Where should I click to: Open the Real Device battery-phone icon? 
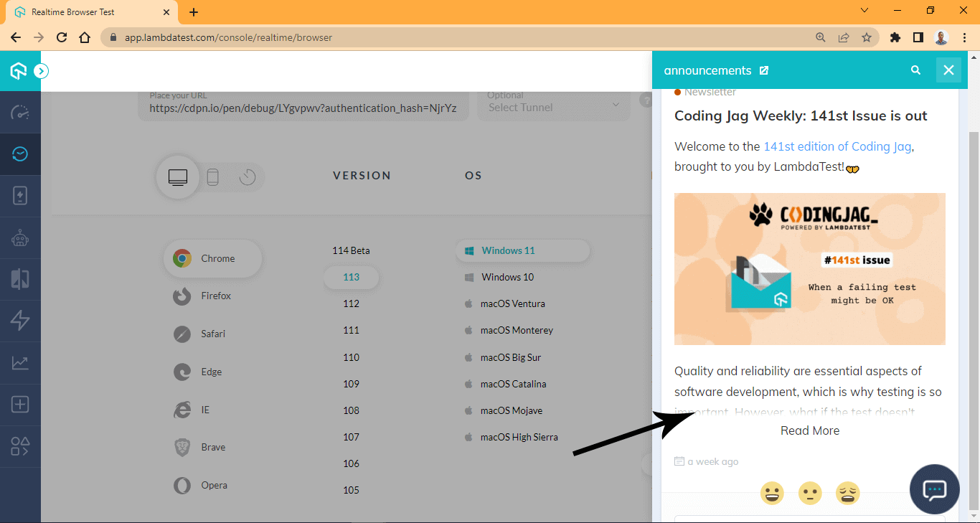20,196
